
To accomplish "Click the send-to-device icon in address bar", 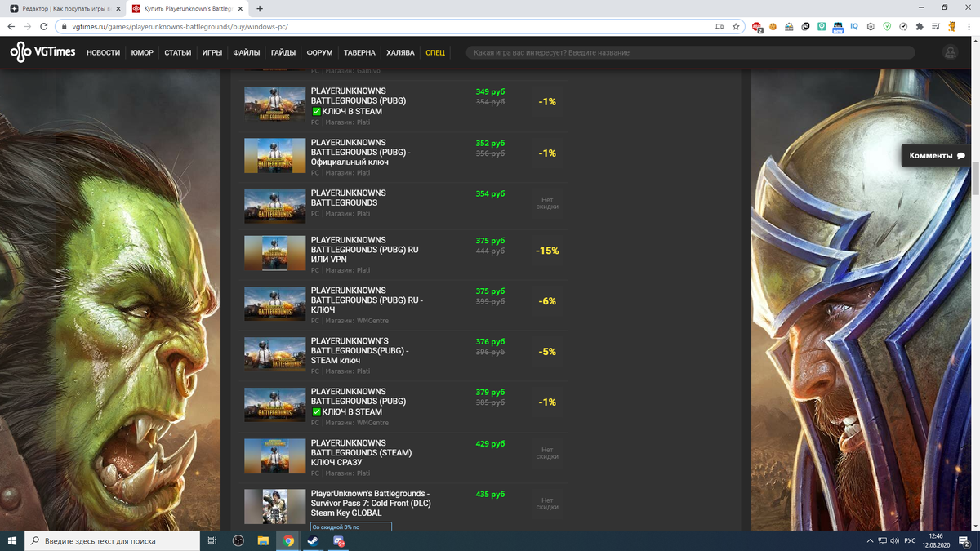I will click(x=719, y=26).
